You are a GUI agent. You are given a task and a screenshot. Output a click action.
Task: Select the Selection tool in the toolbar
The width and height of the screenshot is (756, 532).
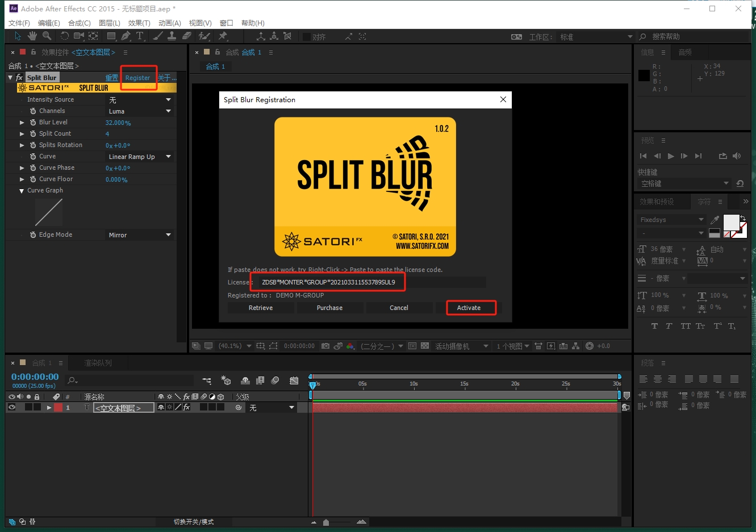tap(18, 36)
